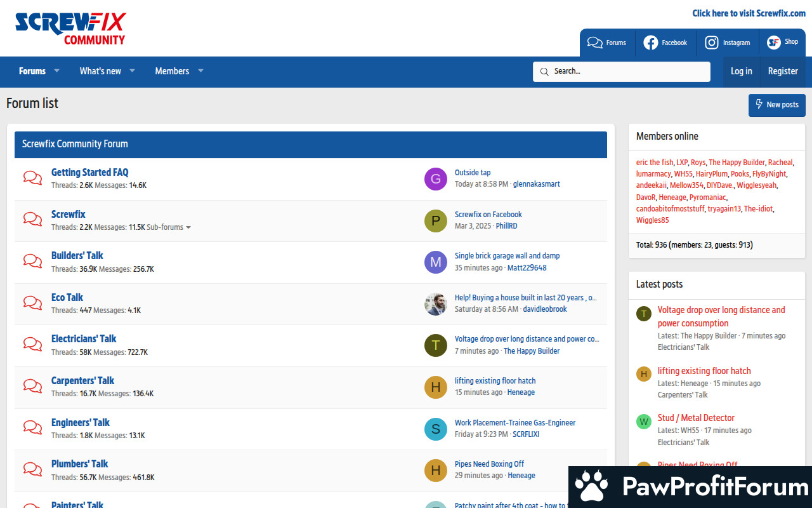This screenshot has width=812, height=508.
Task: Open the Screwfix Community Forum category header
Action: pos(75,144)
